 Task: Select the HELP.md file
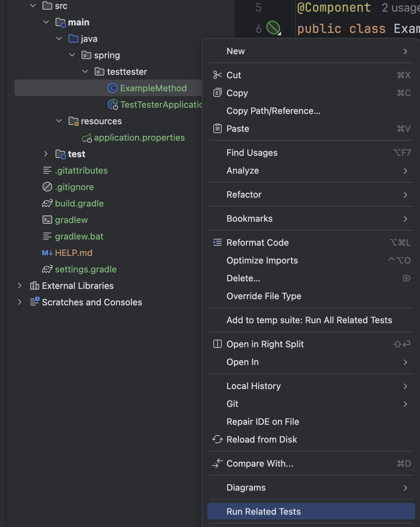point(73,253)
